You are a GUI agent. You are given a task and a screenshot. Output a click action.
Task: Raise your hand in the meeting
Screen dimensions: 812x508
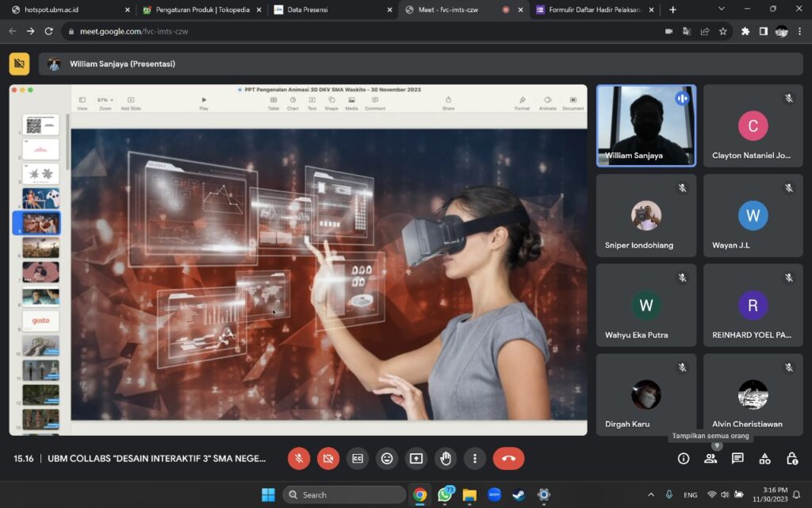[x=446, y=458]
